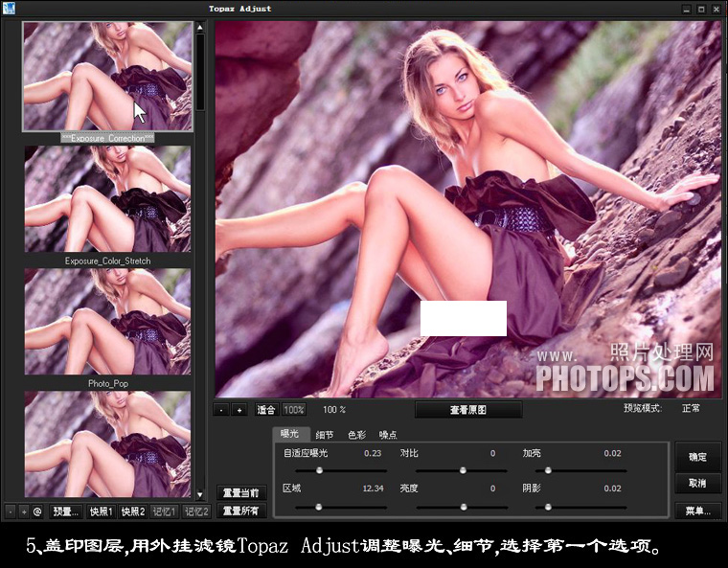The height and width of the screenshot is (568, 728).
Task: Click the 记忆2 recall button
Action: pyautogui.click(x=196, y=511)
